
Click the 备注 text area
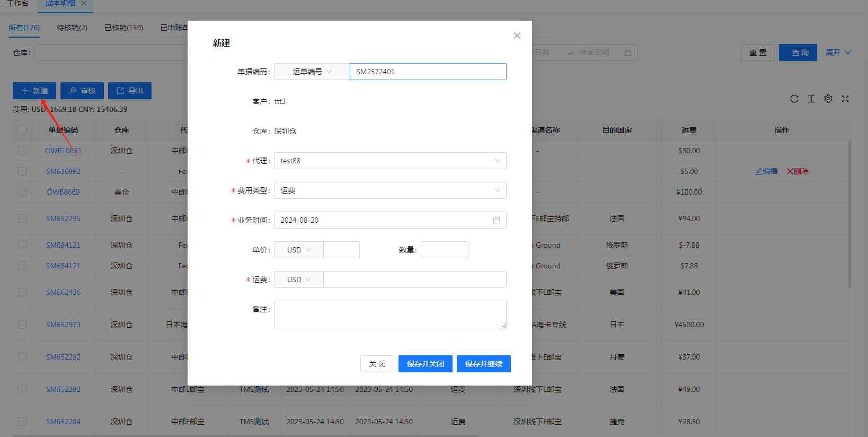(x=390, y=315)
